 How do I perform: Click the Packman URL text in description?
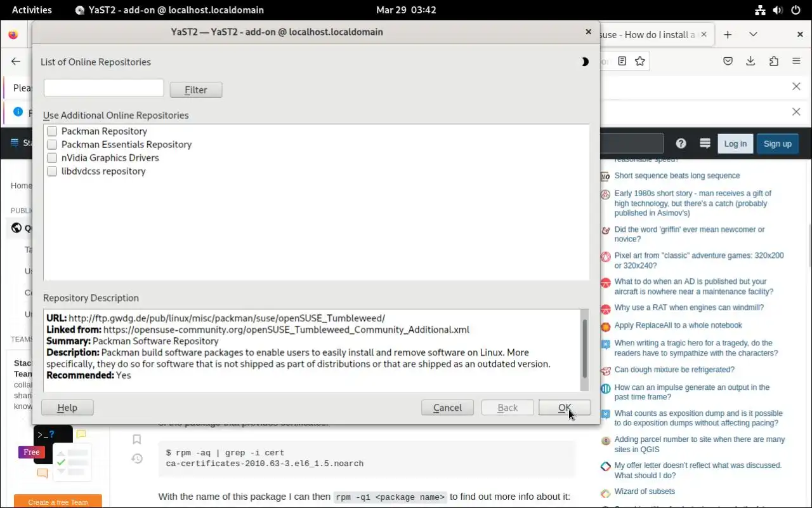coord(226,318)
